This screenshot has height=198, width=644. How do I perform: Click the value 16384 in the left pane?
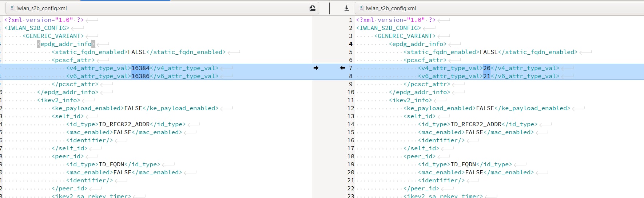point(140,68)
